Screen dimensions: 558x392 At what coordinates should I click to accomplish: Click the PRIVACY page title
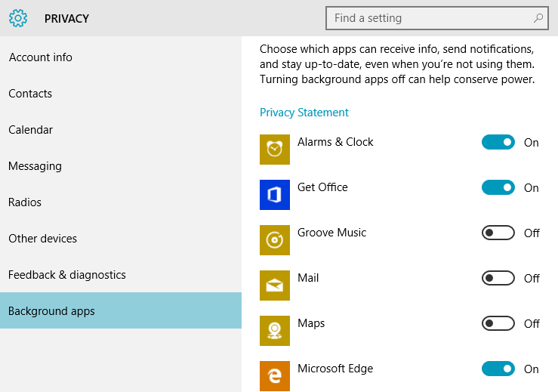tap(66, 19)
